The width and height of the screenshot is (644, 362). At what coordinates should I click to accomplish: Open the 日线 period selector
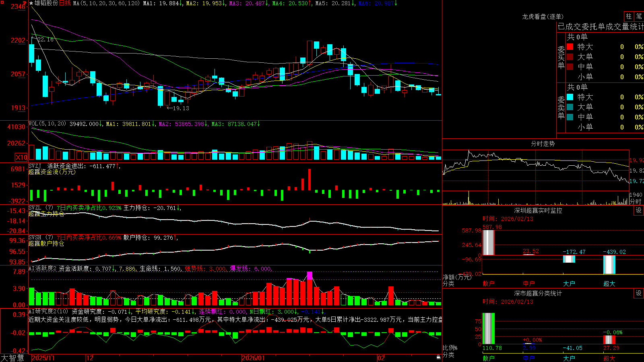[x=65, y=3]
